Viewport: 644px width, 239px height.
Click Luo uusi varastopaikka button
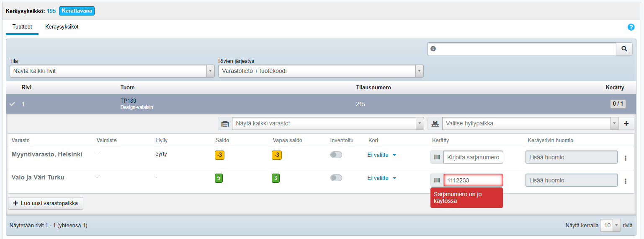[46, 203]
